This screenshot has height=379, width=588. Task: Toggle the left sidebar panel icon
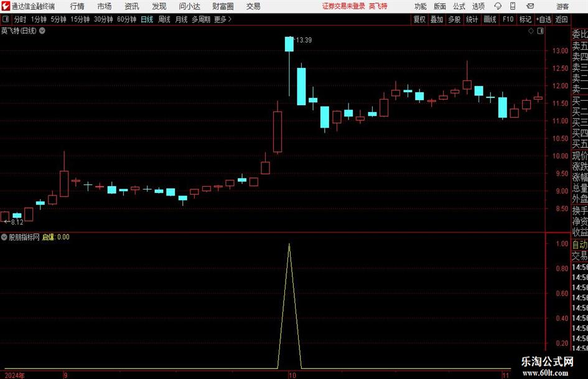(6, 19)
